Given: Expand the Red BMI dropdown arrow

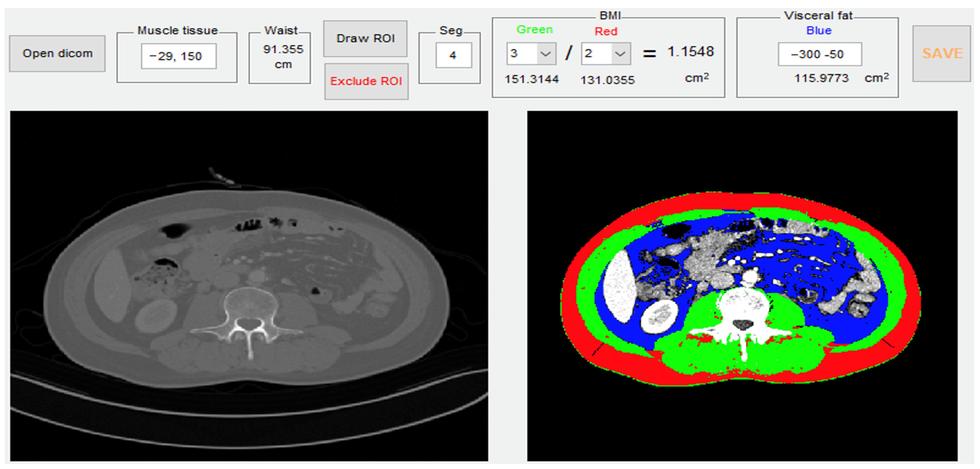Looking at the screenshot, I should [621, 54].
